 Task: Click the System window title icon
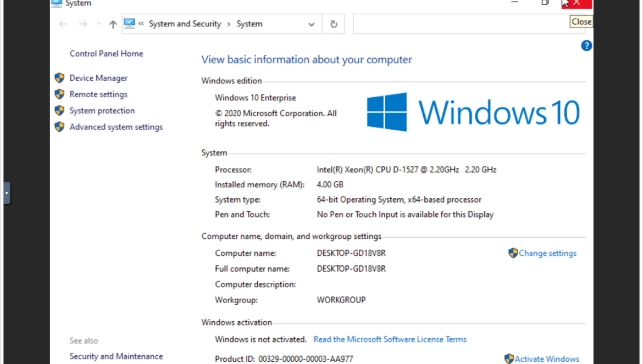coord(57,3)
